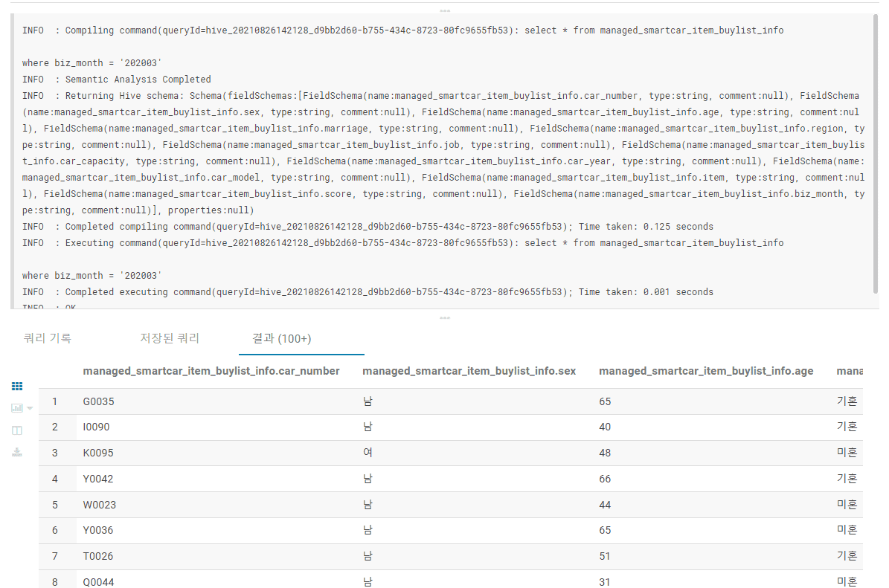Click the column chooser icon

17,430
